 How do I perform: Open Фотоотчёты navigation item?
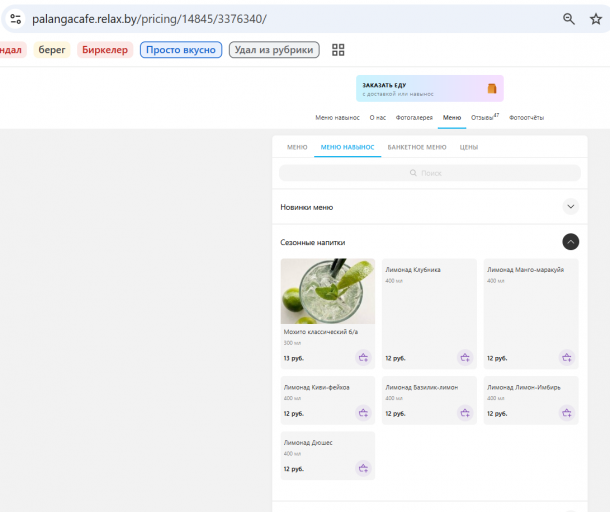pyautogui.click(x=526, y=117)
